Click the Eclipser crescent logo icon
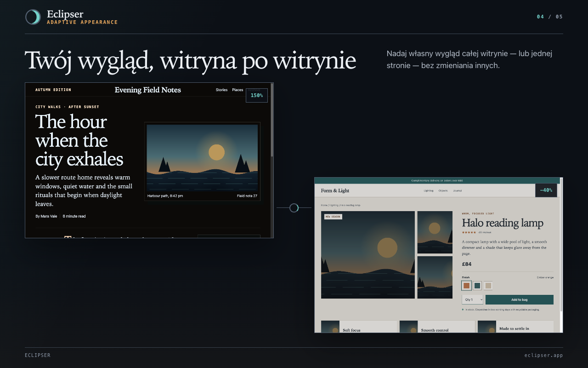This screenshot has width=588, height=368. tap(33, 17)
